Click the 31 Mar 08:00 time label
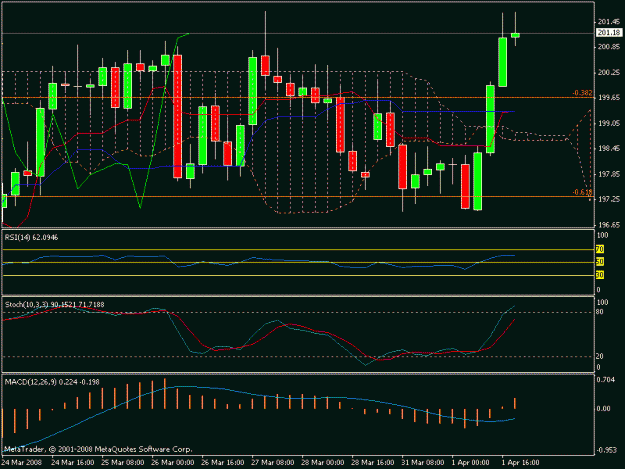This screenshot has width=625, height=469. 423,463
